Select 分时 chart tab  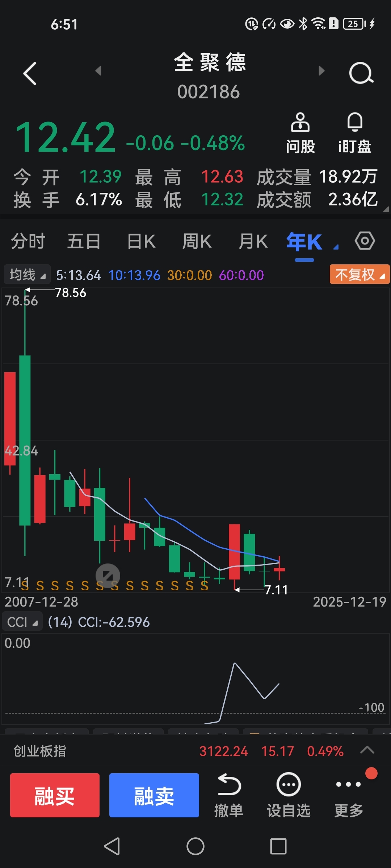point(28,241)
